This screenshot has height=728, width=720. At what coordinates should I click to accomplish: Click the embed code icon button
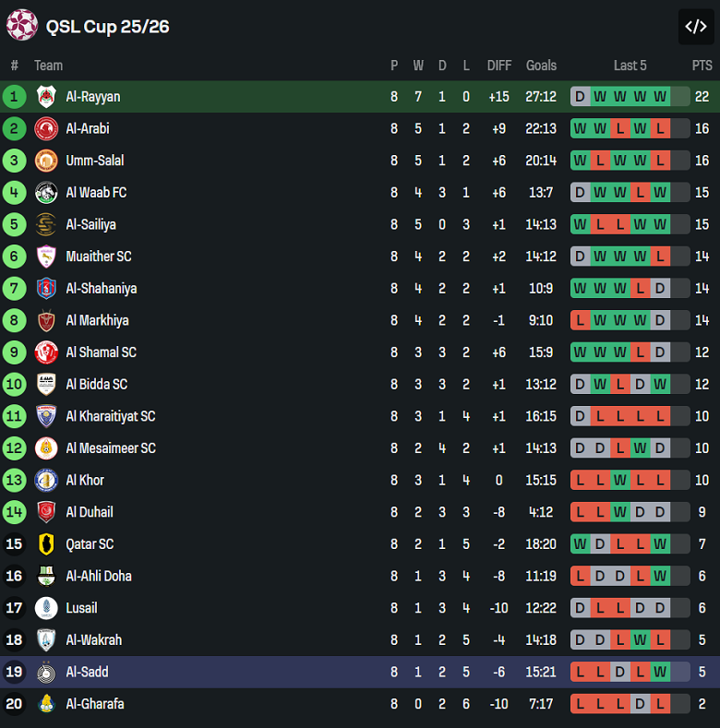[695, 27]
